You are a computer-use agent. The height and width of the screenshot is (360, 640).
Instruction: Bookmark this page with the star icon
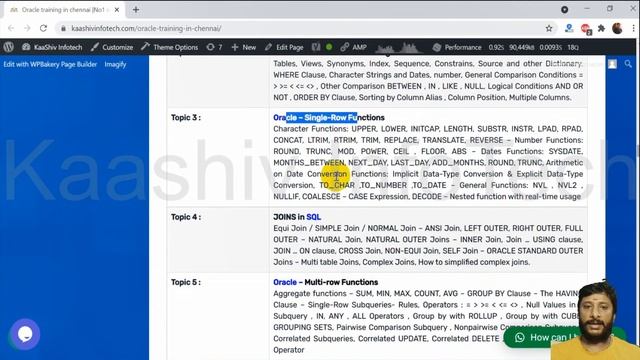pyautogui.click(x=549, y=28)
